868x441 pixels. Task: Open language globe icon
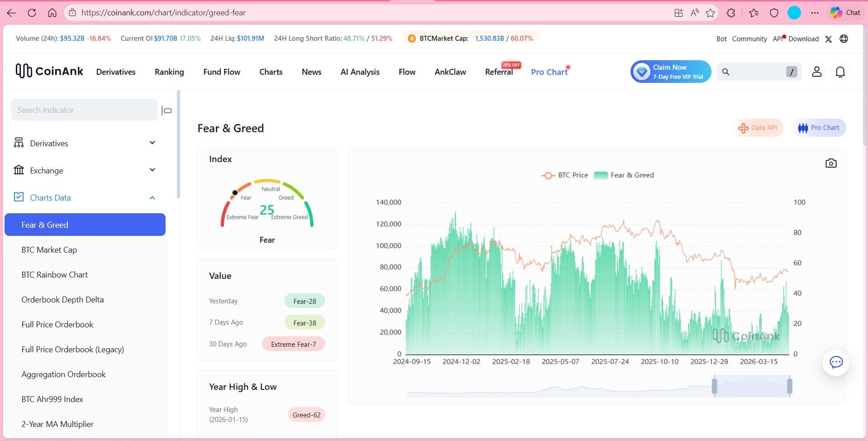tap(844, 39)
